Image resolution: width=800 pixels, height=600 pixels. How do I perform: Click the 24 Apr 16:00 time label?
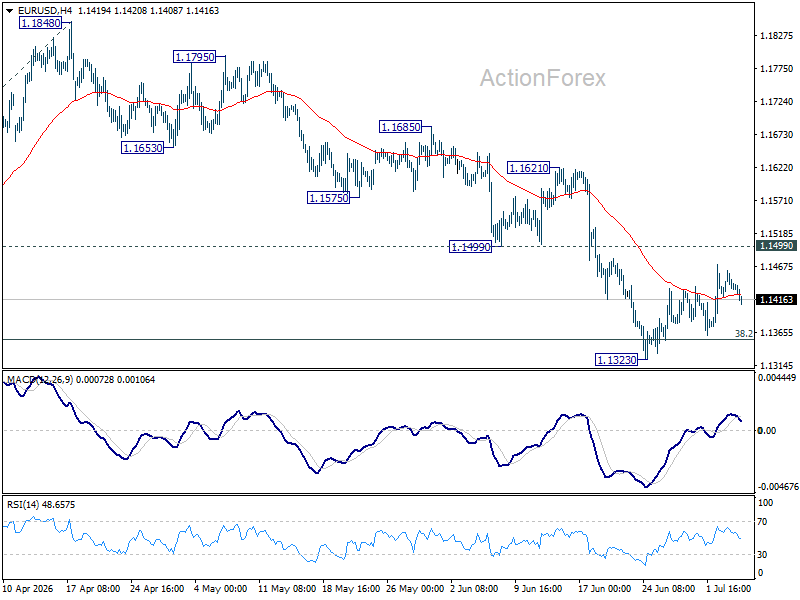(x=157, y=589)
